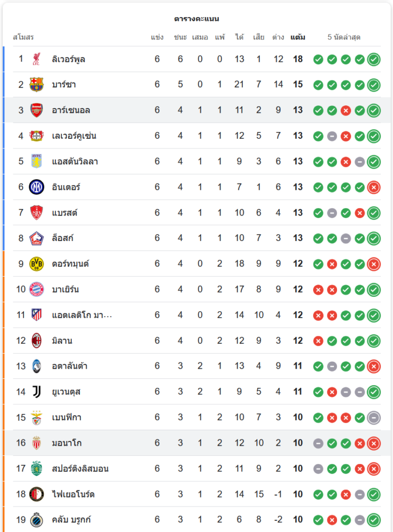Click the Bayer Leverkusen crest icon

point(36,136)
